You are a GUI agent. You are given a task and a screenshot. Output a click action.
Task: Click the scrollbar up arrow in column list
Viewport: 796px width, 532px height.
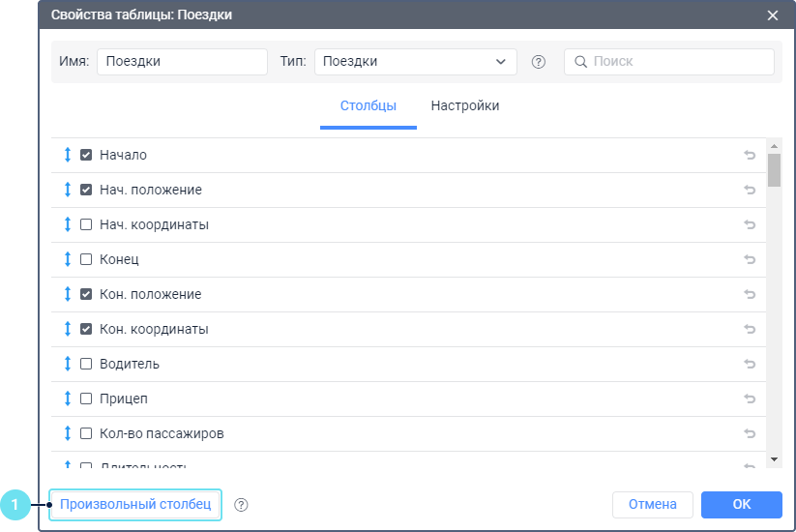(x=774, y=146)
